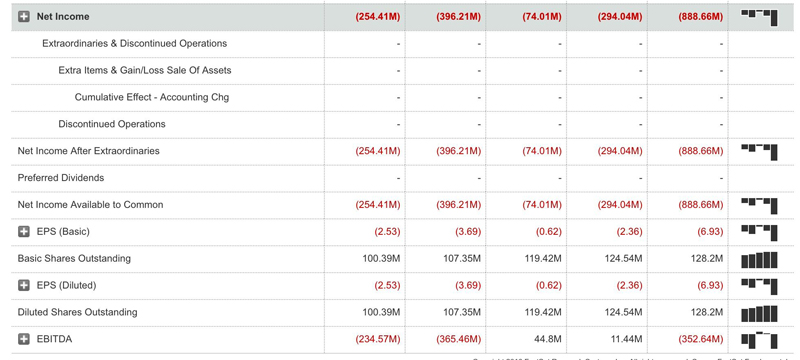Expand the EPS (Diluted) row
Screen dimensions: 800x360
(24, 286)
